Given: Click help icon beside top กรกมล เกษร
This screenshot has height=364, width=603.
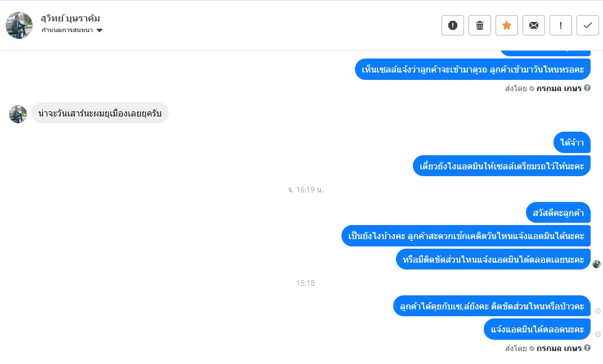Looking at the screenshot, I should point(587,88).
